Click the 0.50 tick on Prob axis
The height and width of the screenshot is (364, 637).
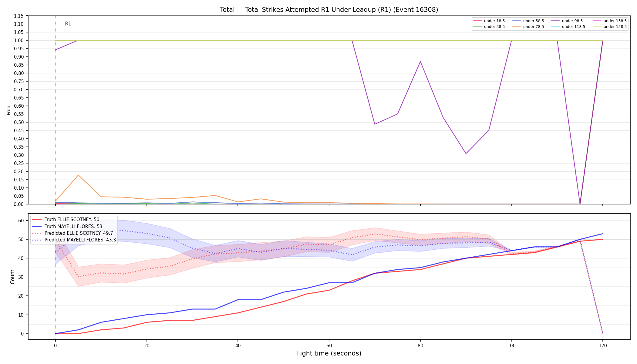coord(19,122)
